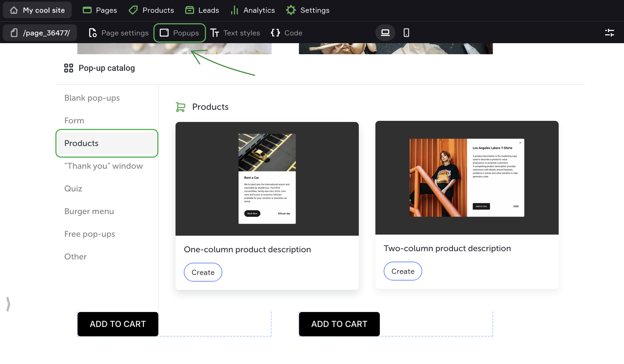Select the Burger menu category
Image resolution: width=624 pixels, height=364 pixels.
click(89, 211)
